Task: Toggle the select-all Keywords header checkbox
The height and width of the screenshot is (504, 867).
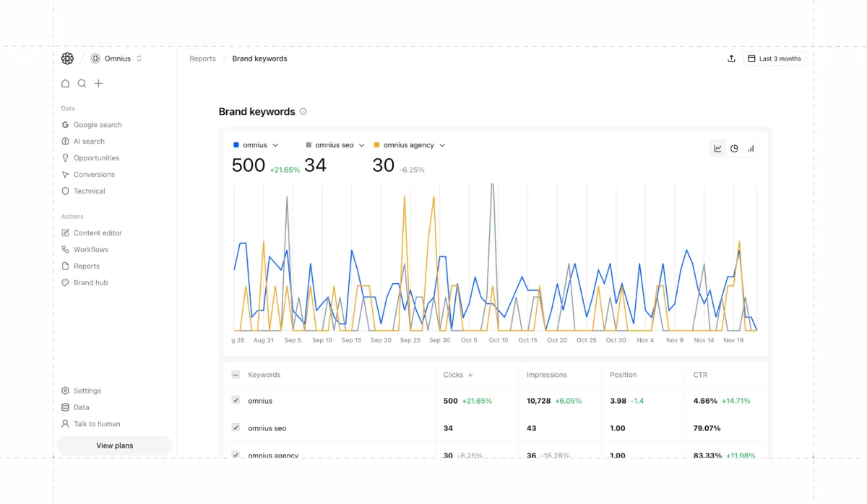Action: (x=236, y=375)
